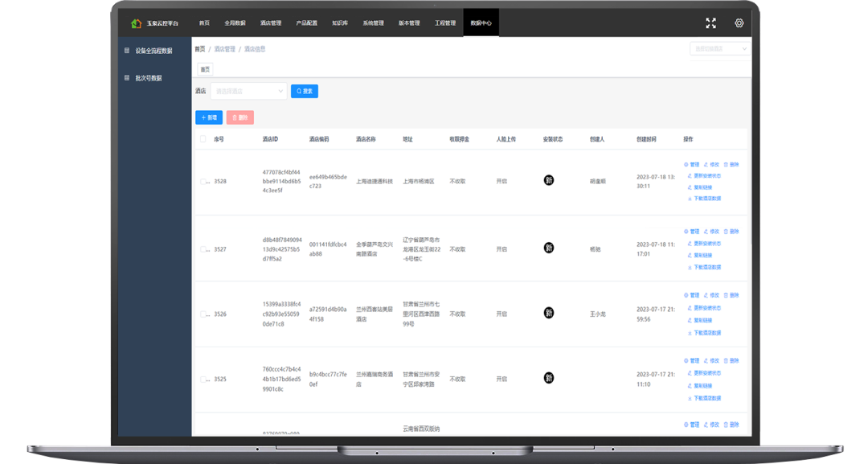Tick the checkbox for row 3525
Viewport: 868px width, 464px height.
[x=203, y=380]
